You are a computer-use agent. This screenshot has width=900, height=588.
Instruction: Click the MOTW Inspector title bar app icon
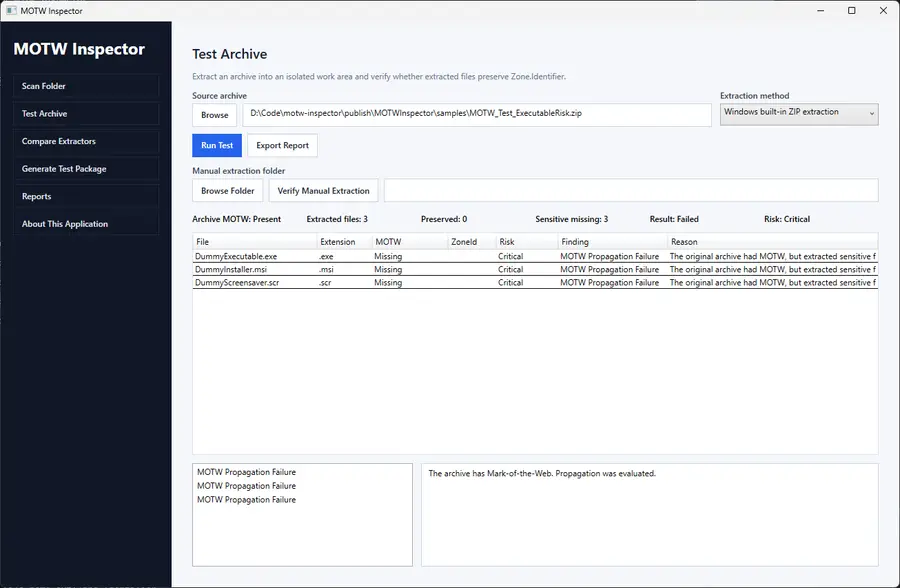[11, 10]
